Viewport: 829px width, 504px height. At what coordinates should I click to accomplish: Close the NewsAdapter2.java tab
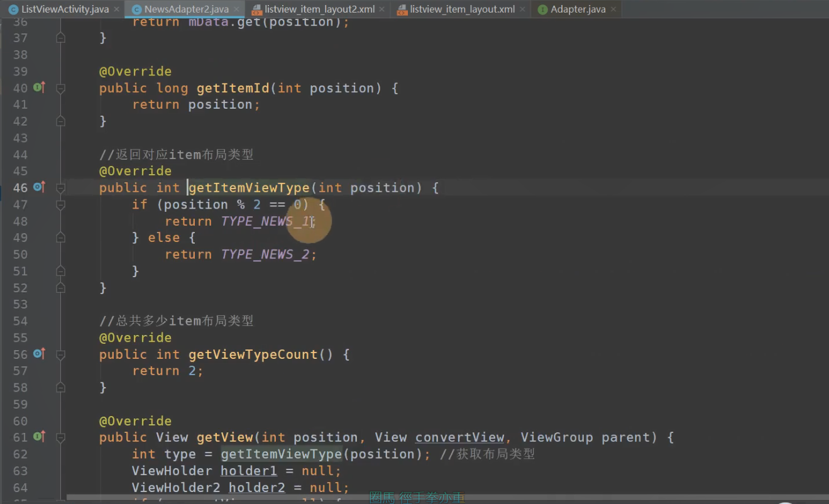tap(236, 9)
